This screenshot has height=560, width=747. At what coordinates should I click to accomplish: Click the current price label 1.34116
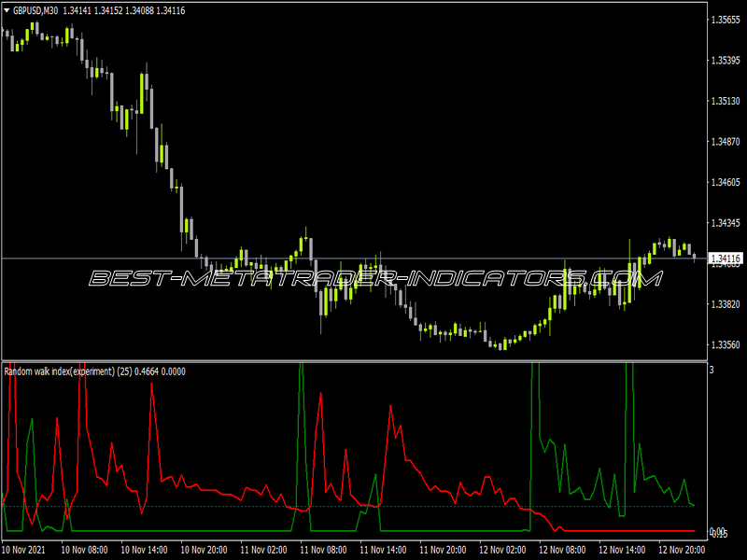point(726,259)
